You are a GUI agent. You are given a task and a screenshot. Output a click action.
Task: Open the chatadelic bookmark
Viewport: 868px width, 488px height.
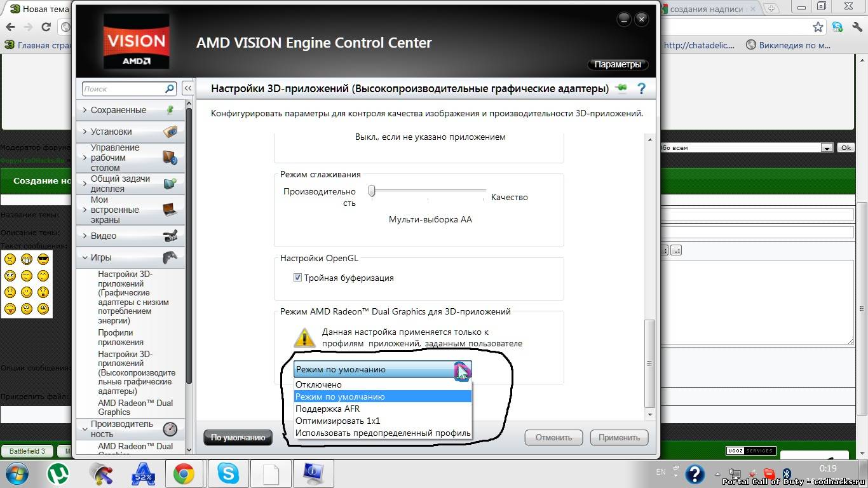point(699,45)
